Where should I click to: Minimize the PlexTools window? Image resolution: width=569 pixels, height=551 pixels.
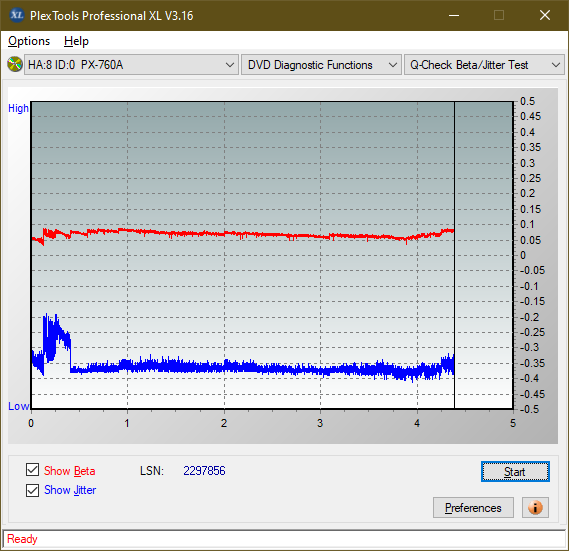point(454,15)
